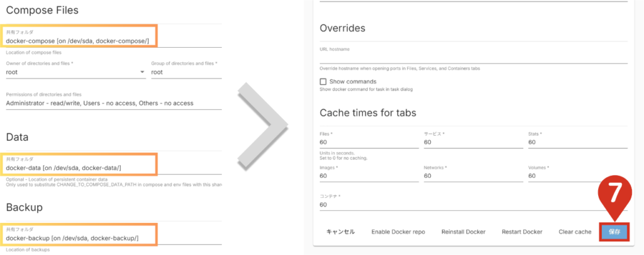
Task: Click the Group of directories field
Action: click(186, 72)
